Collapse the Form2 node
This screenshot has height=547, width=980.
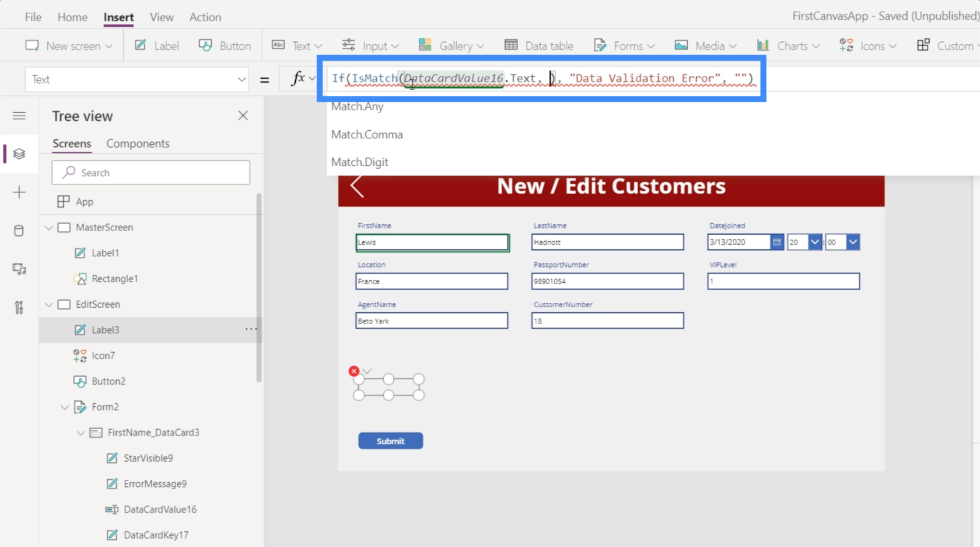tap(65, 407)
